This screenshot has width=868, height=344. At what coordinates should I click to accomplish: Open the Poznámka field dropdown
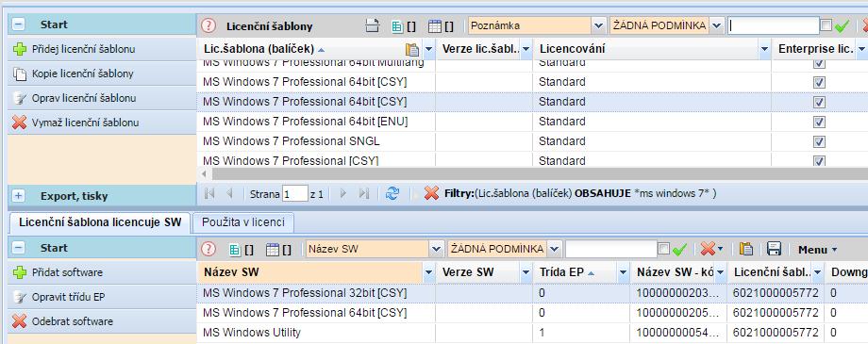[x=598, y=25]
